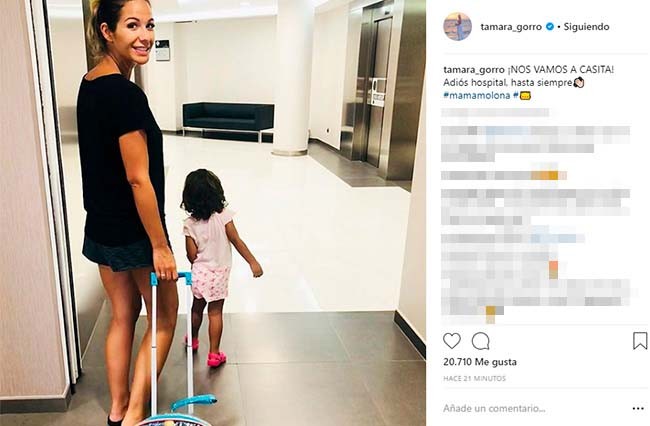The height and width of the screenshot is (426, 650).
Task: Open the tamara_gorro username in the header
Action: click(x=511, y=27)
